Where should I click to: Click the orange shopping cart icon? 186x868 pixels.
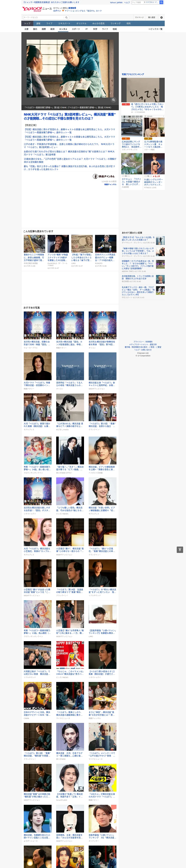click(63, 11)
